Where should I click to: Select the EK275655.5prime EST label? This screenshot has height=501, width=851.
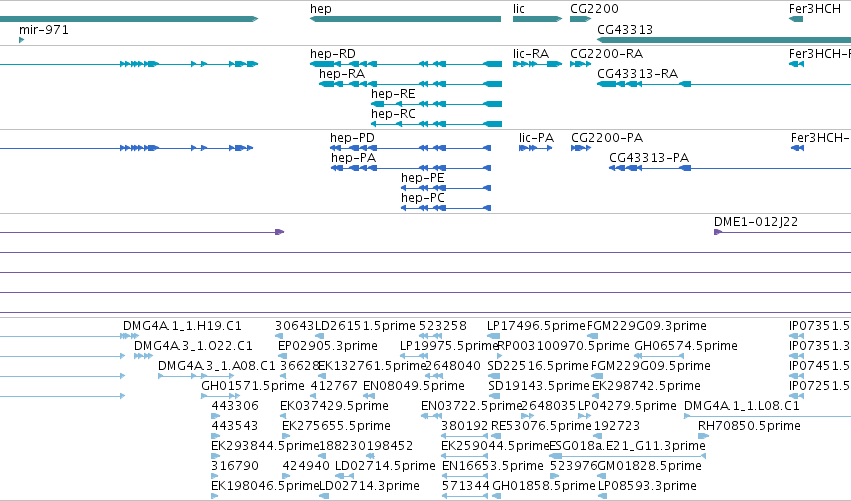coord(336,427)
